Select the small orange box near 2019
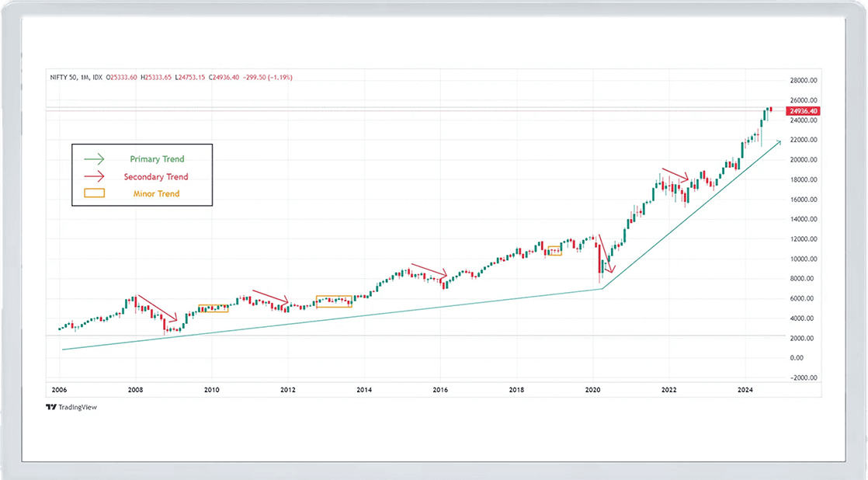 point(553,251)
